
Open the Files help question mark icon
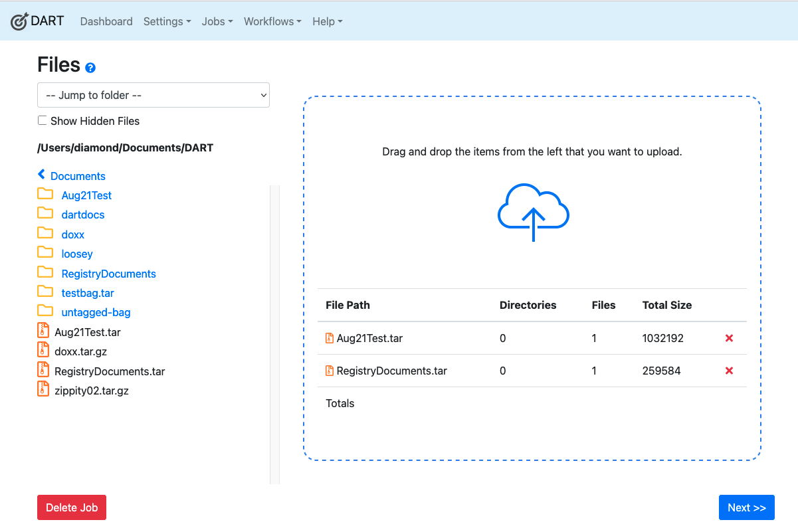tap(90, 68)
